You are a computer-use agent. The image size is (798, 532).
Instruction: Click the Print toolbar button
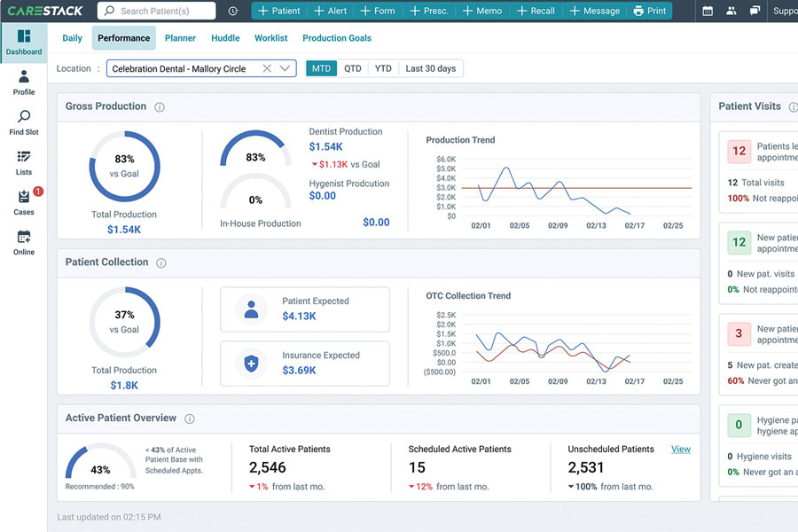pos(649,11)
